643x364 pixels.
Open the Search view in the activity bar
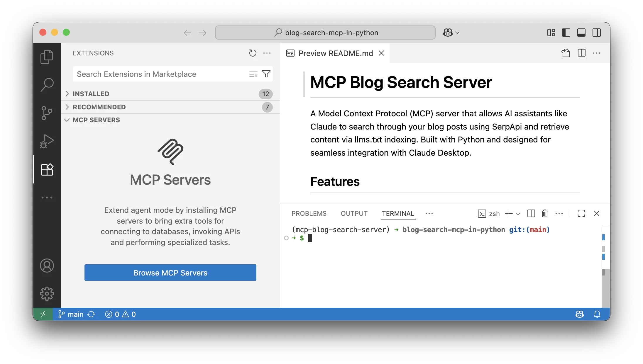47,84
